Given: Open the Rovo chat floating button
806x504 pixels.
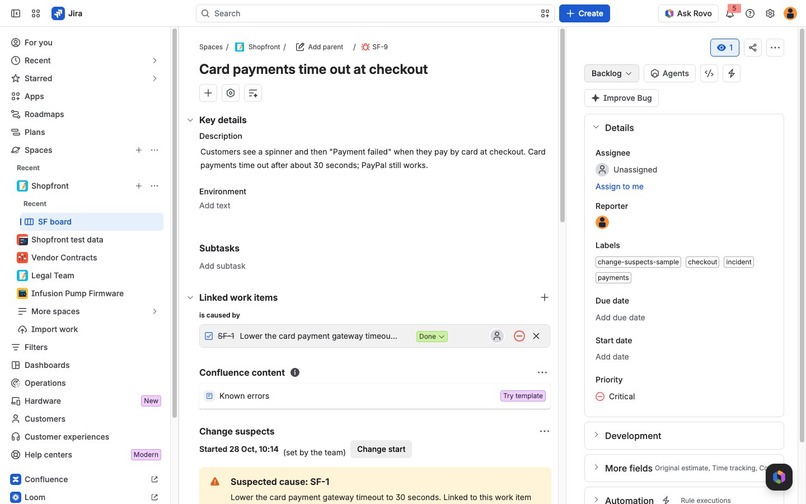Looking at the screenshot, I should tap(779, 477).
